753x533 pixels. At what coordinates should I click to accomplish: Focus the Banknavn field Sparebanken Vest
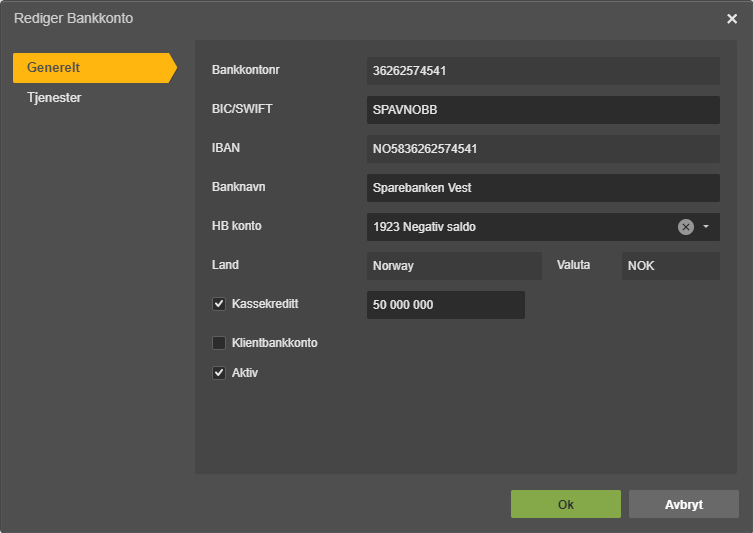543,188
